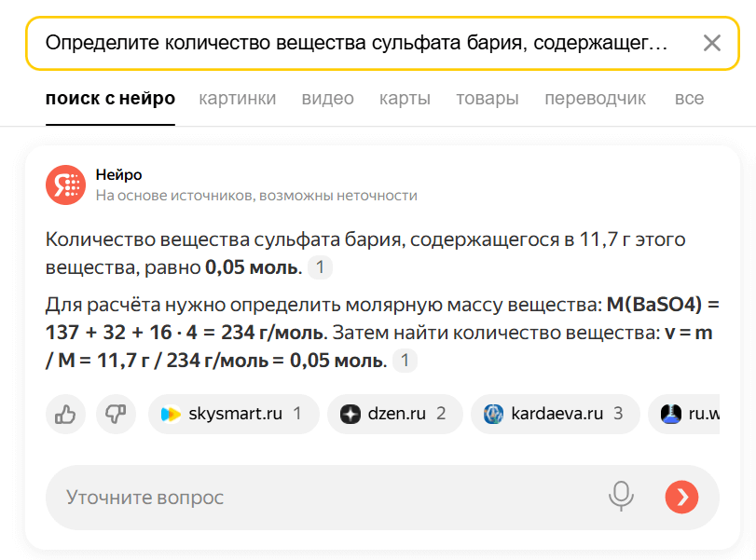Clear the search query with X icon

[711, 43]
